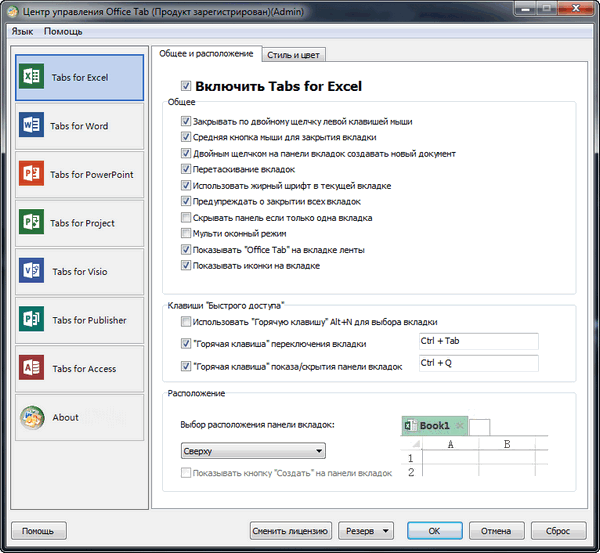Viewport: 600px width, 553px height.
Task: Click row 1 header in preview
Action: (x=411, y=458)
